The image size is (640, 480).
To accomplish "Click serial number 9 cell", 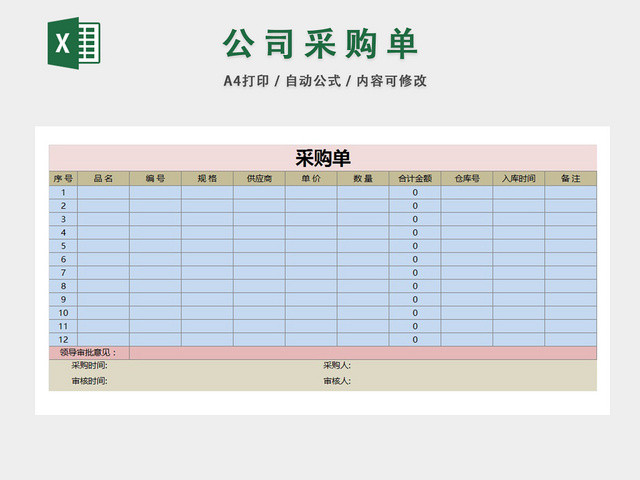I will click(x=63, y=299).
